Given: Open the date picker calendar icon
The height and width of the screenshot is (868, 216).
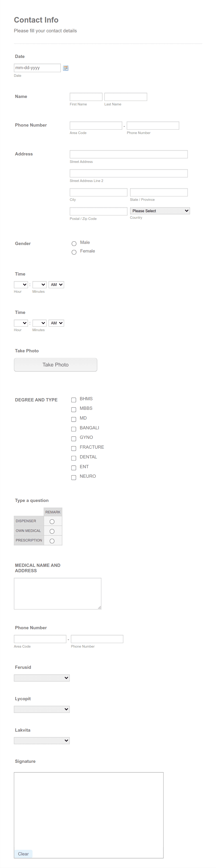Looking at the screenshot, I should (65, 68).
